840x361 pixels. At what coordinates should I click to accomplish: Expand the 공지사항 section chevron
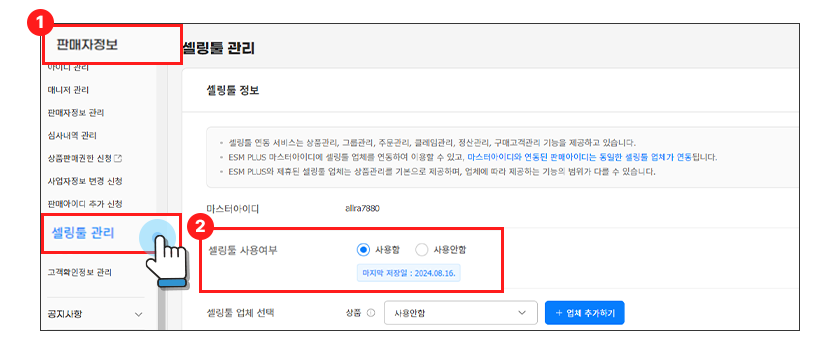coord(138,314)
